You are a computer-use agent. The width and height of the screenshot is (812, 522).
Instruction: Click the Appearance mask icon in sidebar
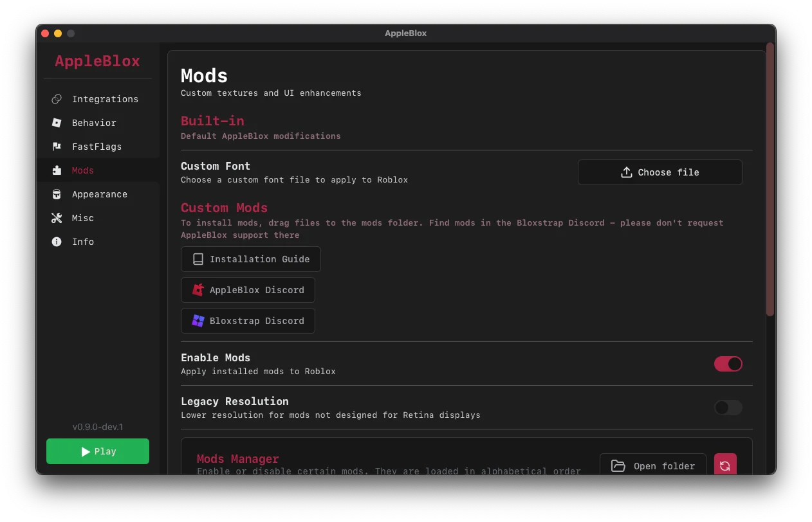point(57,194)
